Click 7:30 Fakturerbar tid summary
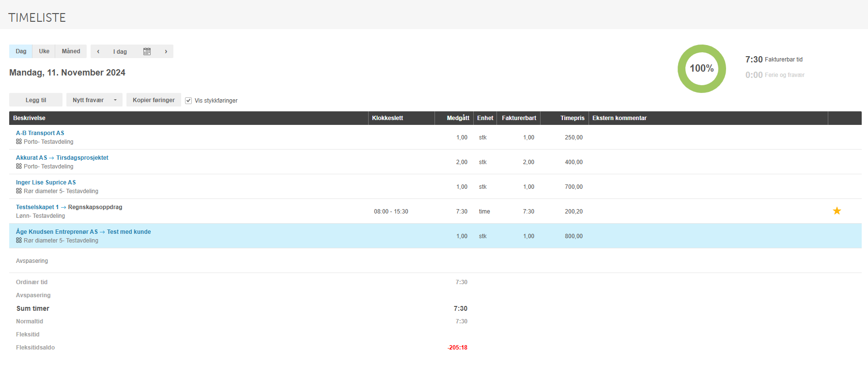Viewport: 868px width, 365px height. click(774, 60)
